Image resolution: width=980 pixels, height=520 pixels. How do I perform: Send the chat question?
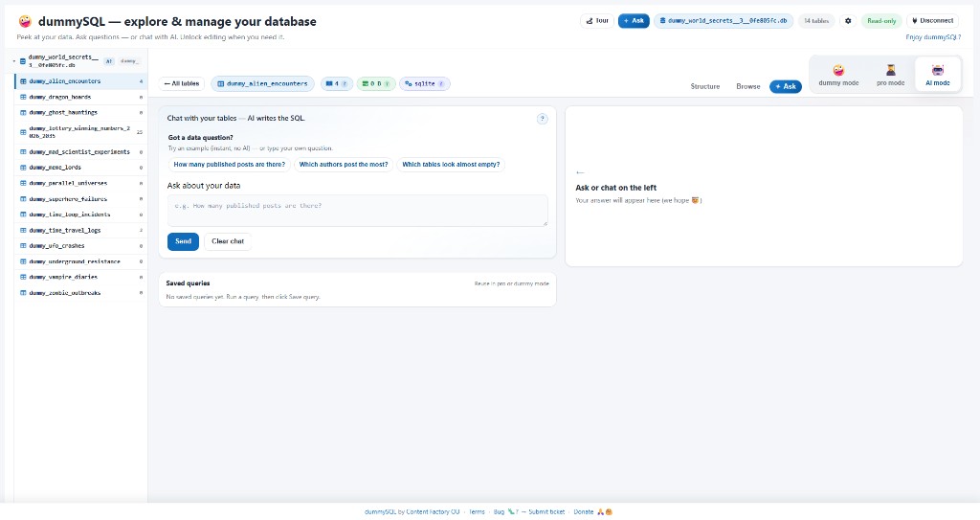pyautogui.click(x=183, y=241)
